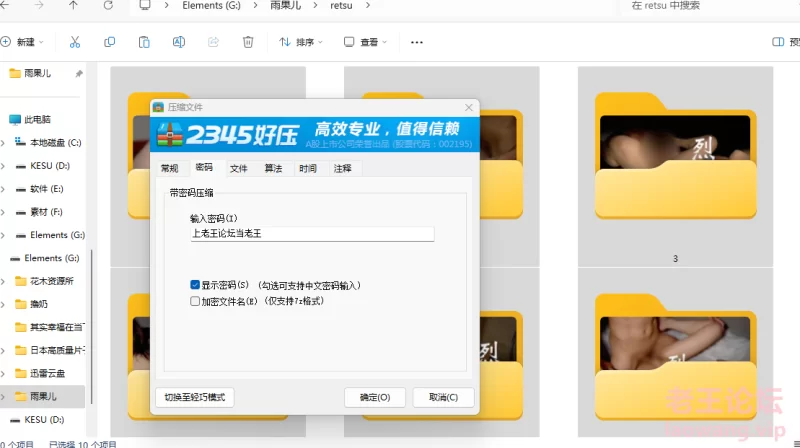Open the 查看 view dropdown
Image resolution: width=800 pixels, height=448 pixels.
[366, 42]
